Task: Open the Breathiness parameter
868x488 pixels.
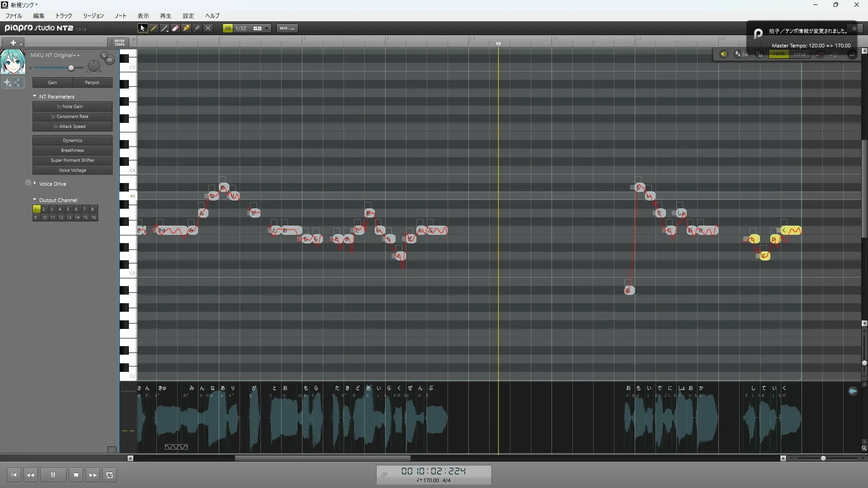Action: tap(72, 150)
